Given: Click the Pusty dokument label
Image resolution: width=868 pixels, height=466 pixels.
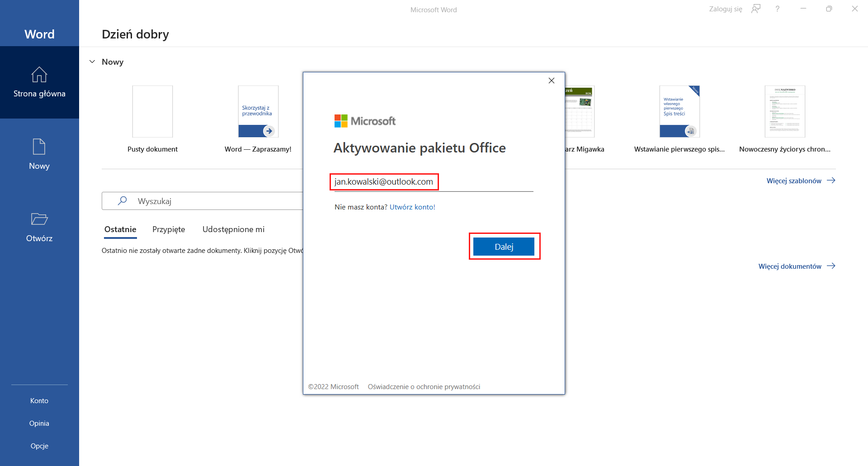Looking at the screenshot, I should (152, 149).
